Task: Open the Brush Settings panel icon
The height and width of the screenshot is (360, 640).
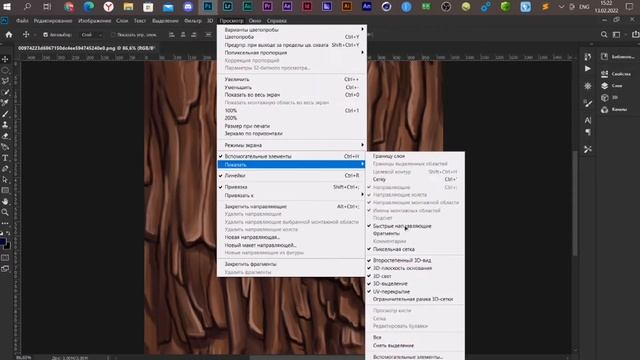Action: (588, 104)
